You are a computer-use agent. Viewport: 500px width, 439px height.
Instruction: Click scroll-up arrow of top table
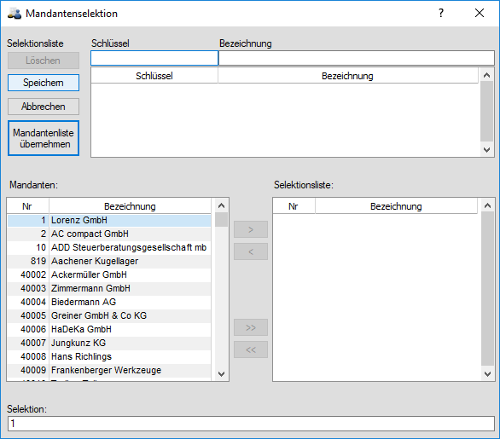click(487, 75)
